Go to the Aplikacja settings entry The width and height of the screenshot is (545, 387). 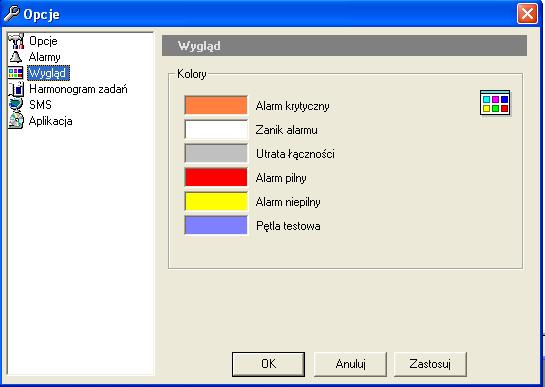[51, 121]
